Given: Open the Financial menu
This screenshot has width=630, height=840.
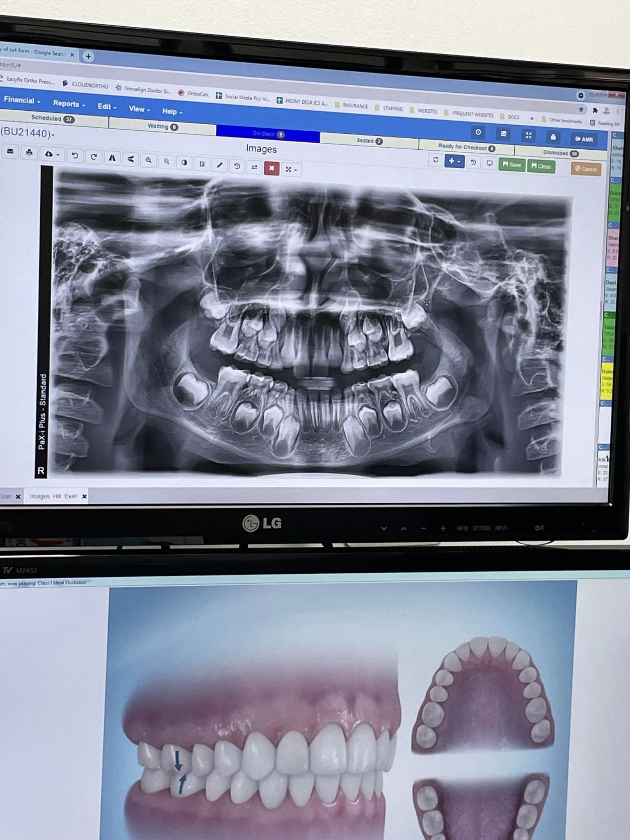Looking at the screenshot, I should coord(22,100).
